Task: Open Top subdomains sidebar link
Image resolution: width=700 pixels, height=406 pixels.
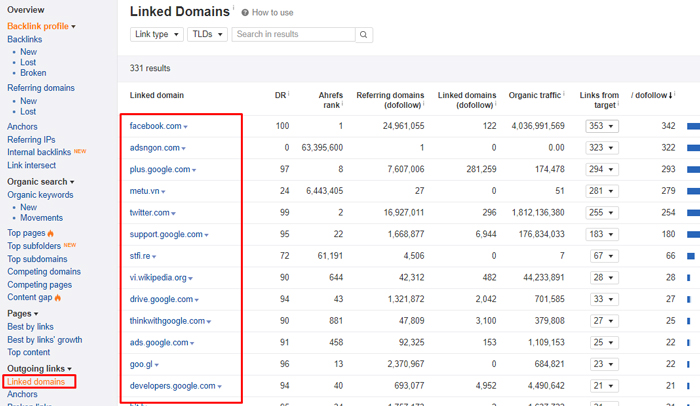Action: click(x=37, y=259)
